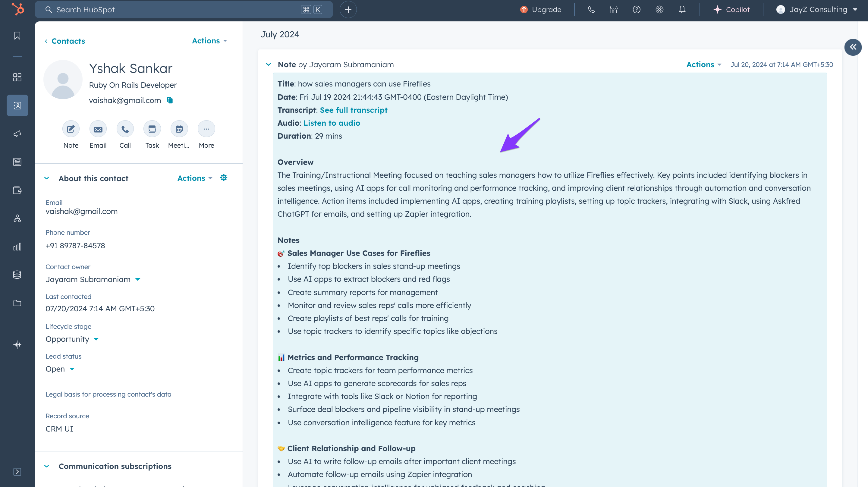Click the Ruby On Rails Developer job title
The image size is (868, 487).
click(133, 85)
